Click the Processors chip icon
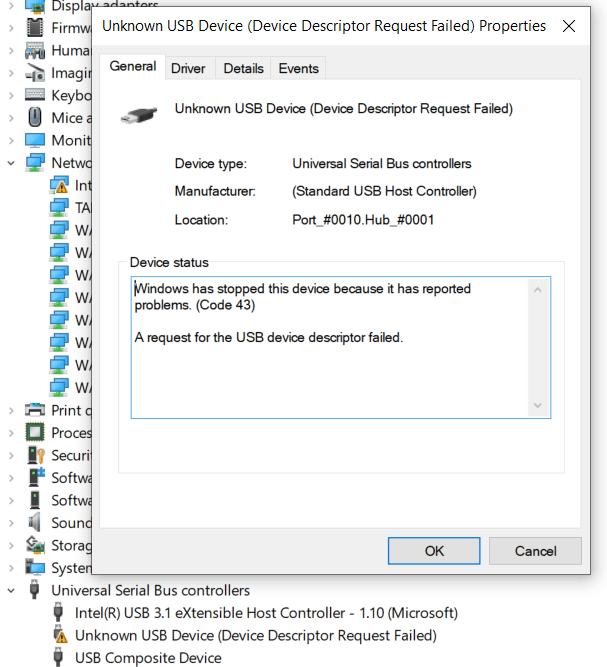The height and width of the screenshot is (667, 607). point(35,433)
